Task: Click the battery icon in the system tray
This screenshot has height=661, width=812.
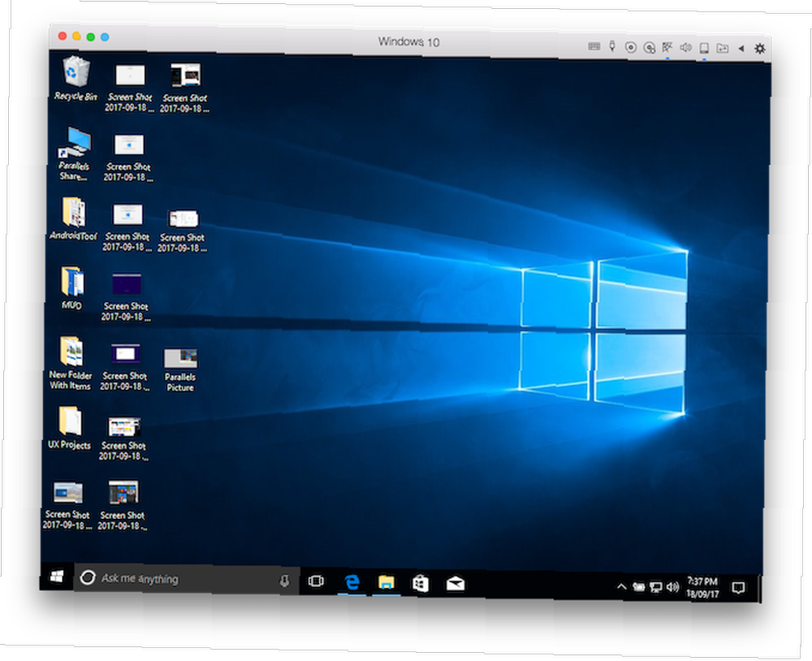Action: coord(639,587)
